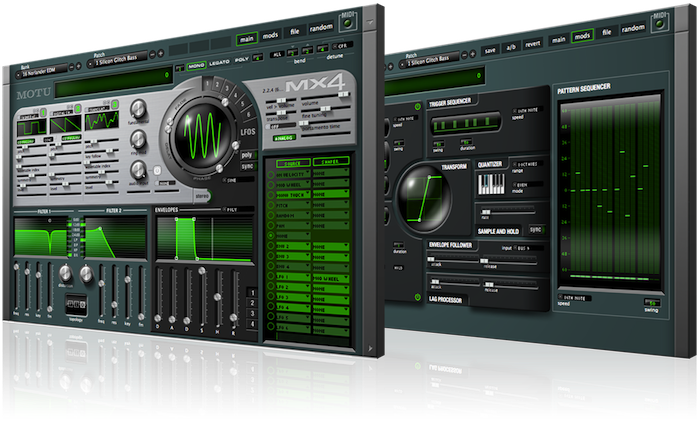Open the LFO SINE waveform dropdown

(x=238, y=180)
